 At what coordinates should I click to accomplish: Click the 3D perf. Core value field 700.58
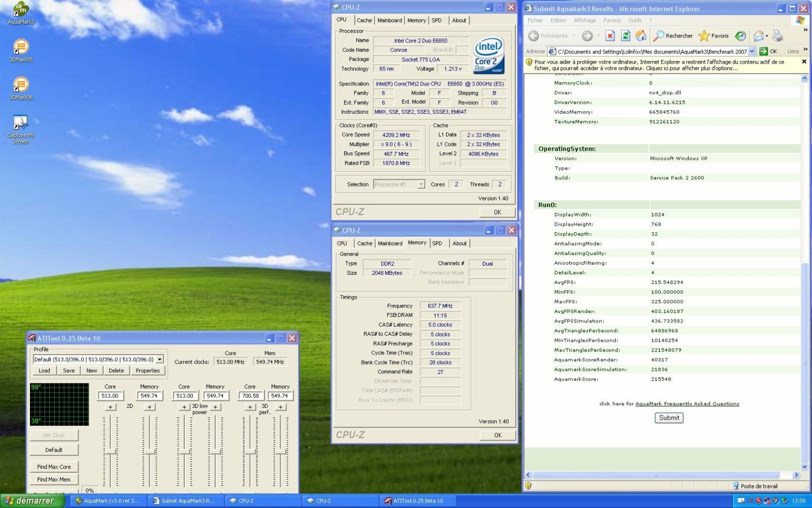[x=250, y=396]
